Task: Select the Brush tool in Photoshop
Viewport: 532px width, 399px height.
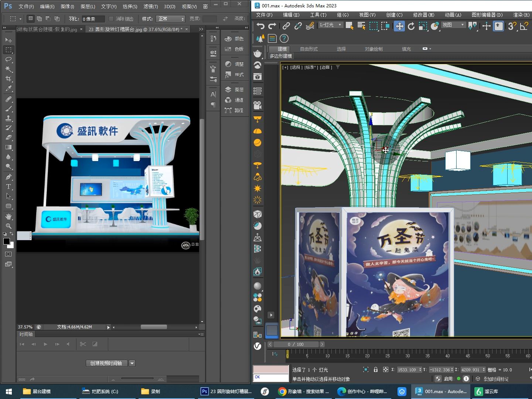Action: click(8, 109)
